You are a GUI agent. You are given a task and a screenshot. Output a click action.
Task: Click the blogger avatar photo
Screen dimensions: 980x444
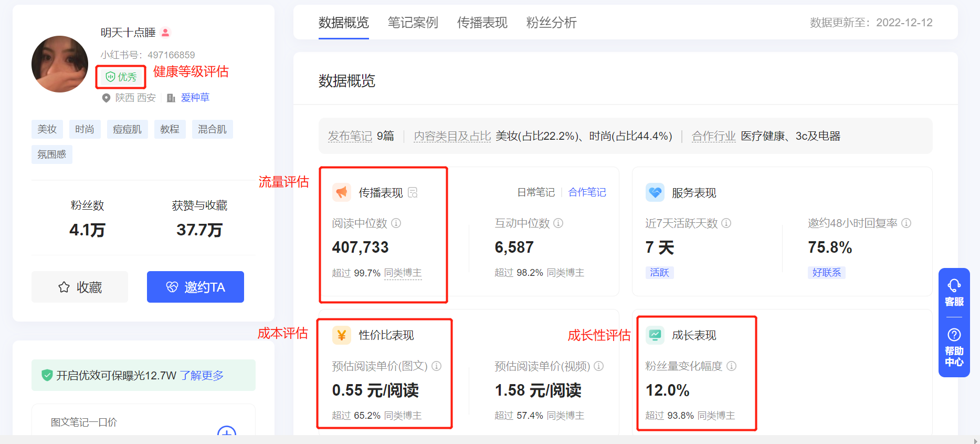tap(60, 64)
